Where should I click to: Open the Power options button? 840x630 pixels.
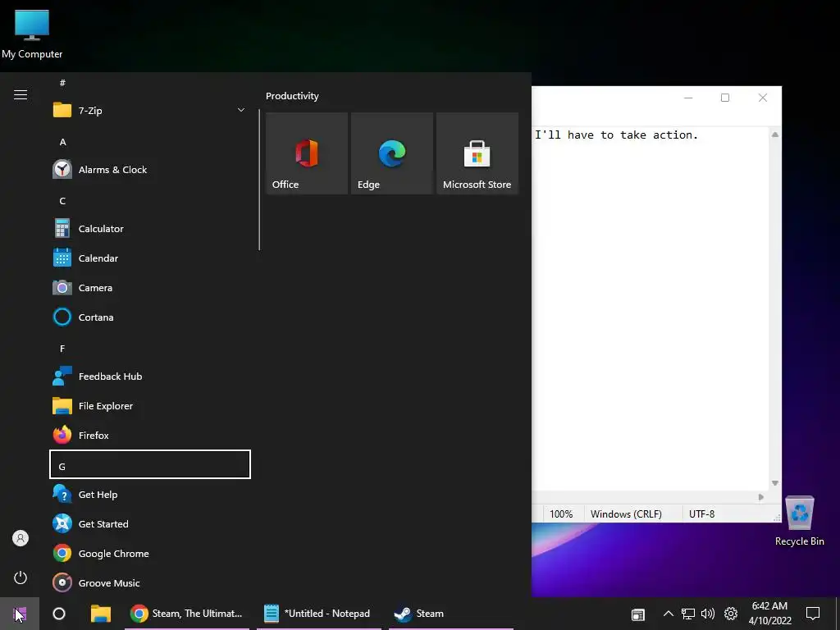(21, 577)
